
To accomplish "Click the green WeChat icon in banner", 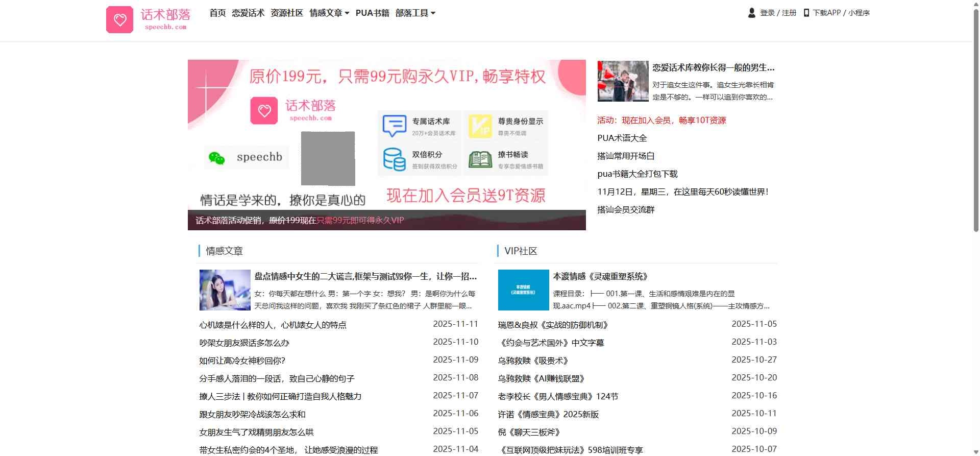I will [216, 158].
